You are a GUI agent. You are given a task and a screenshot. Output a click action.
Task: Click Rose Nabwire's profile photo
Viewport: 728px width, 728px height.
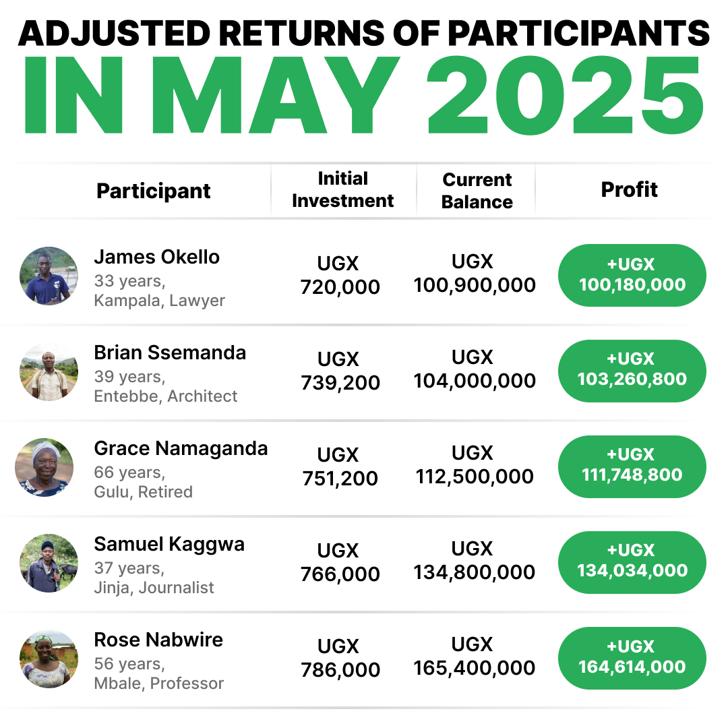pos(49,659)
